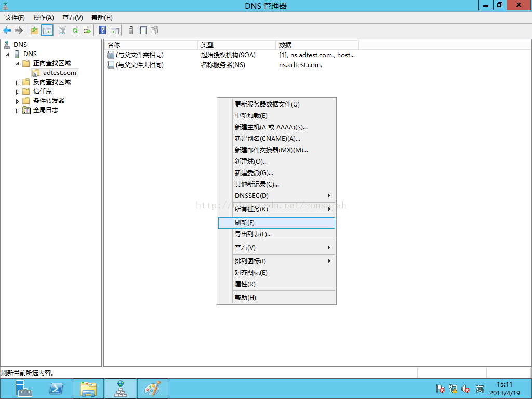Viewport: 532px width, 399px height.
Task: Choose 其他新记录(C)...
Action: coord(276,184)
